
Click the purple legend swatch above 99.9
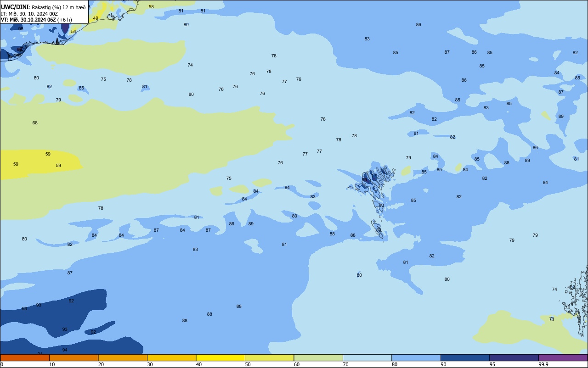click(563, 357)
